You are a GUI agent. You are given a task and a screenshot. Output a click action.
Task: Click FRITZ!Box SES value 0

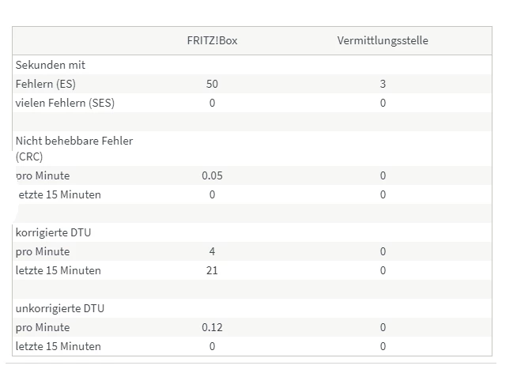point(212,103)
